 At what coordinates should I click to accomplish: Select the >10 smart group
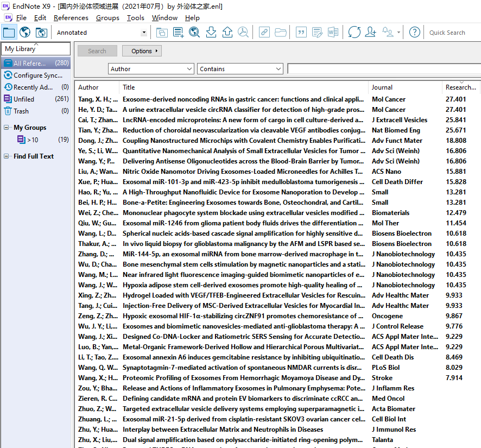[x=43, y=140]
